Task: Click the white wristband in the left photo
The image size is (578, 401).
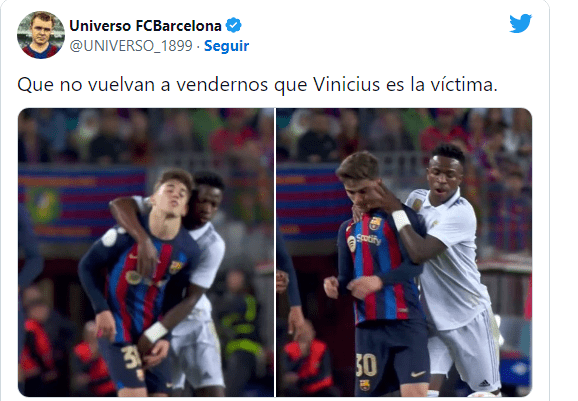Action: (x=156, y=331)
